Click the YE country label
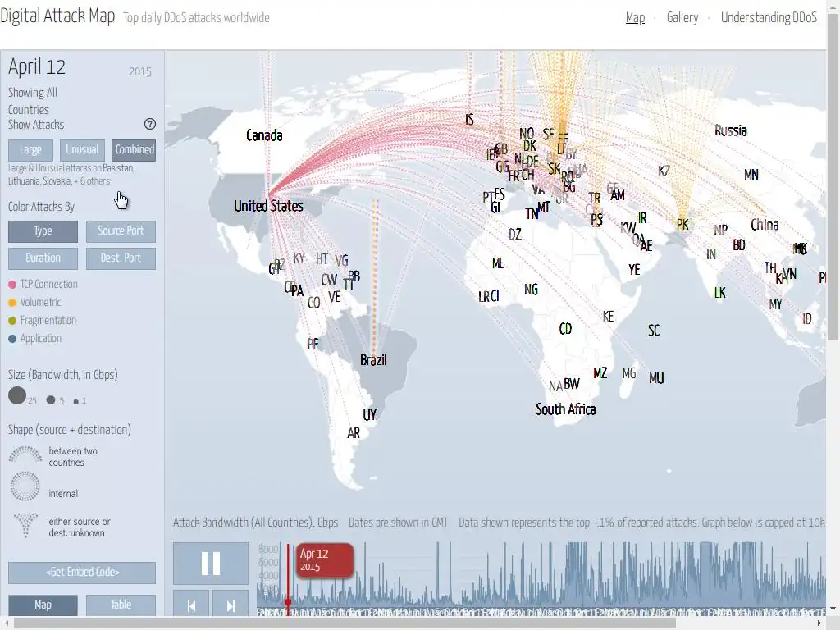This screenshot has height=630, width=840. coord(634,270)
